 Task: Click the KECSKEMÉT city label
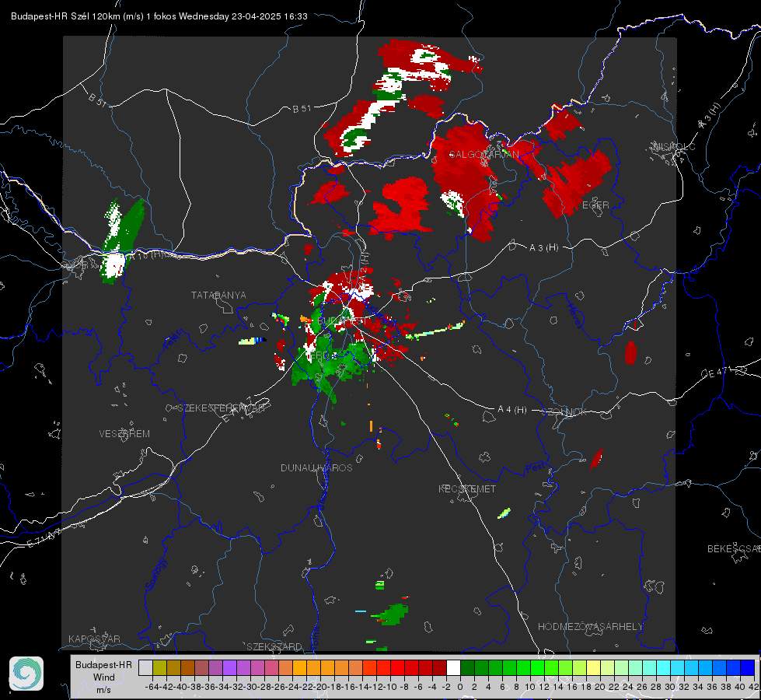(x=467, y=488)
